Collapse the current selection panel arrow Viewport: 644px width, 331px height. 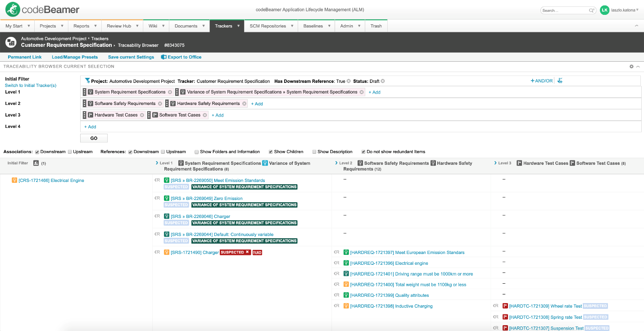pyautogui.click(x=638, y=67)
